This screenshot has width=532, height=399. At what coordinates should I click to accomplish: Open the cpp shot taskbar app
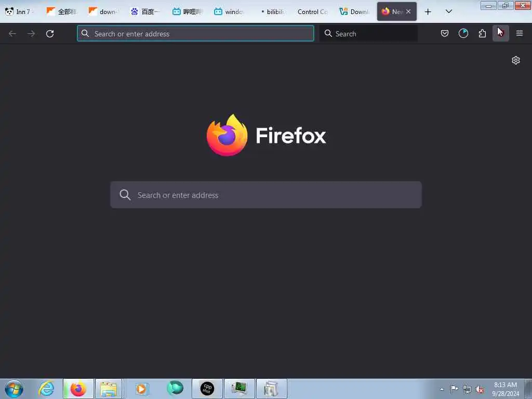207,389
